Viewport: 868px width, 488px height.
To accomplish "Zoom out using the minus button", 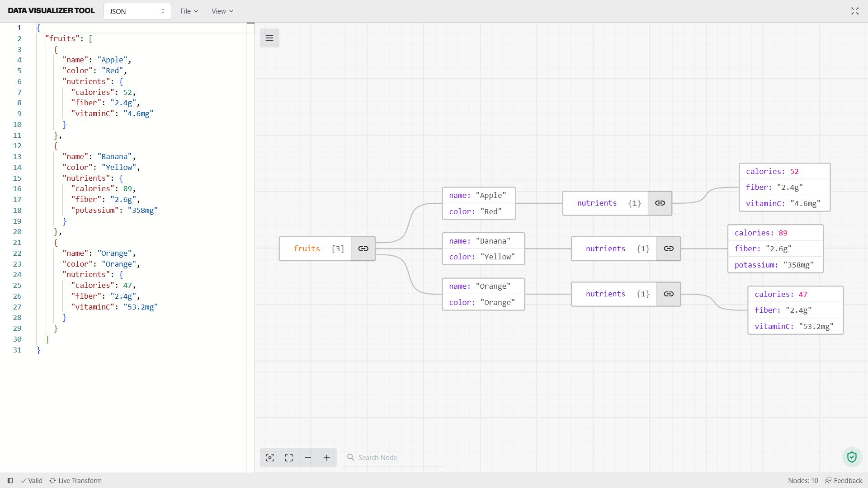I will pyautogui.click(x=308, y=458).
